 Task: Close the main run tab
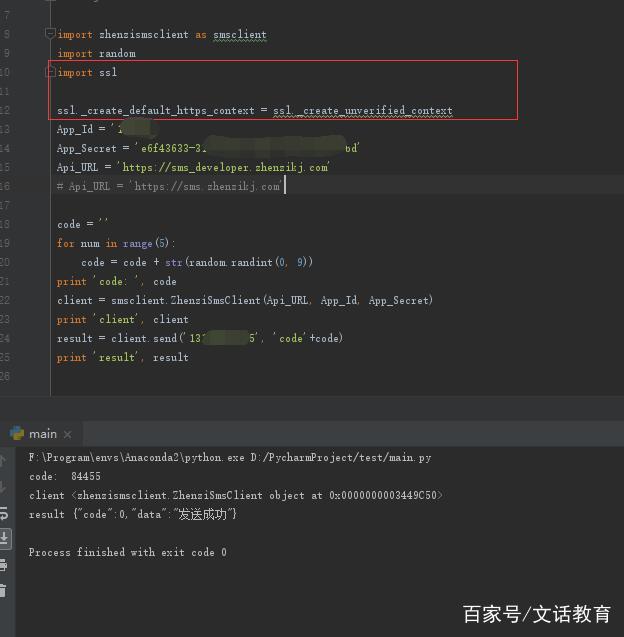coord(67,434)
